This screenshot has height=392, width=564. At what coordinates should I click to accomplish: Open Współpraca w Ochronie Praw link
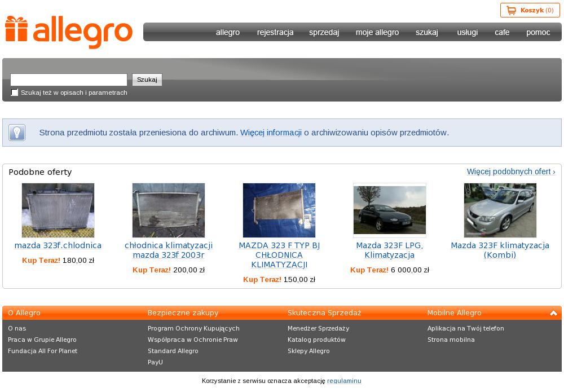point(193,340)
